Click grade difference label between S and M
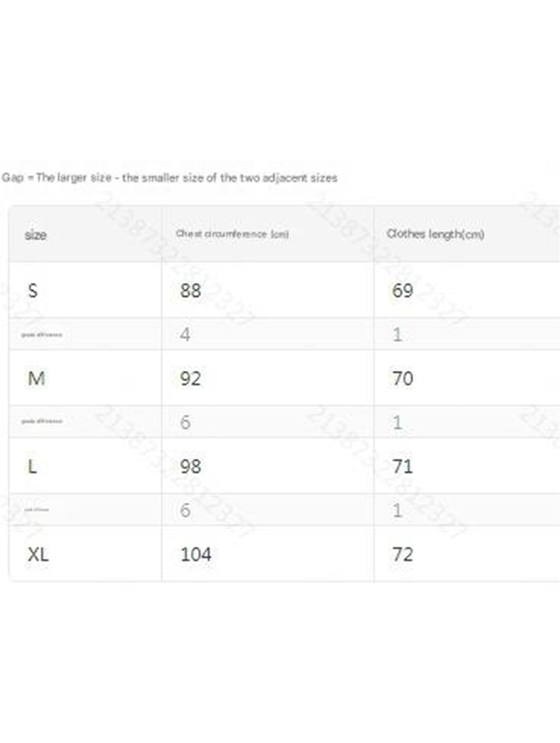The height and width of the screenshot is (743, 560). [41, 334]
